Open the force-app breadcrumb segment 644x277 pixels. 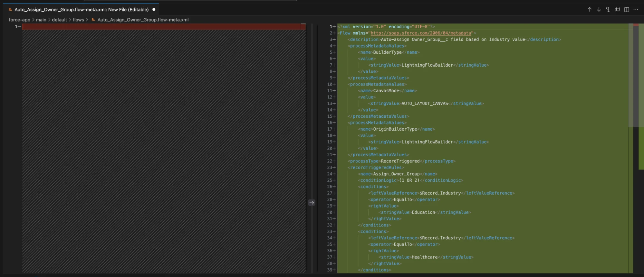(x=19, y=20)
